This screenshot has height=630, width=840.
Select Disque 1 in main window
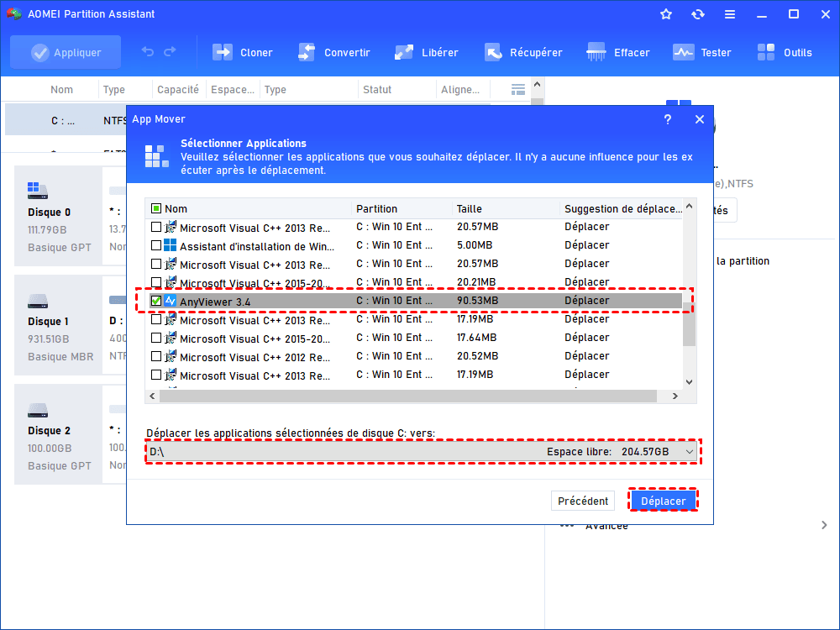(58, 325)
